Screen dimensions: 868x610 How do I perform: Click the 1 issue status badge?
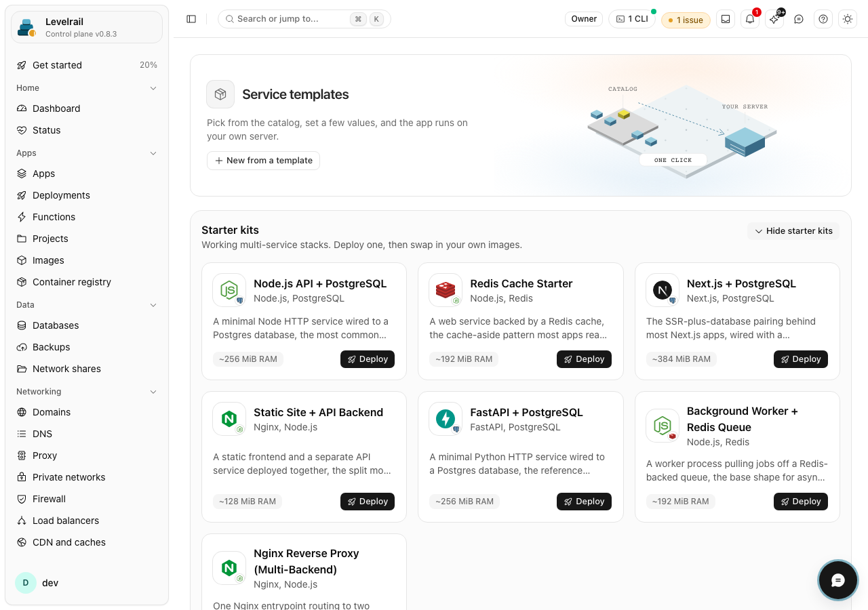(x=686, y=20)
